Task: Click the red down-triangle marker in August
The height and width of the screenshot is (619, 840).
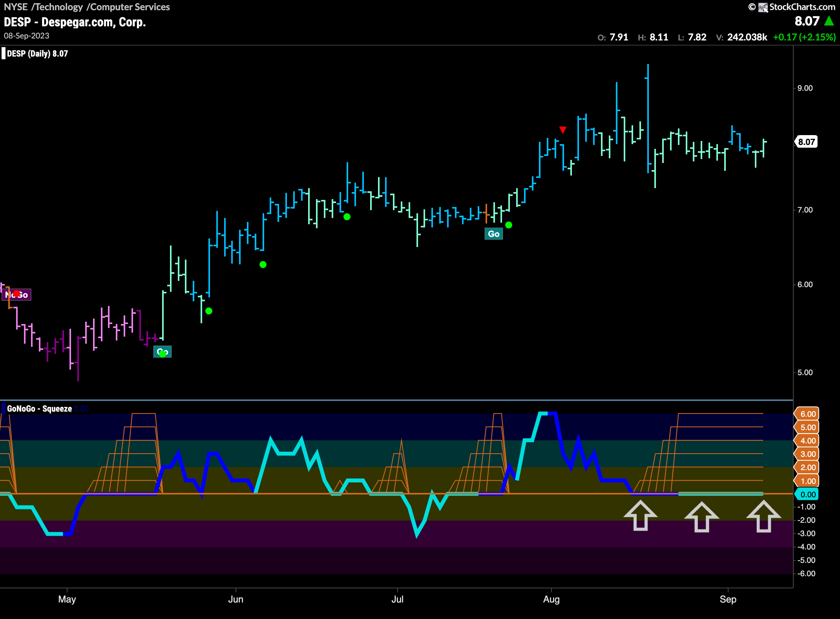Action: click(562, 130)
